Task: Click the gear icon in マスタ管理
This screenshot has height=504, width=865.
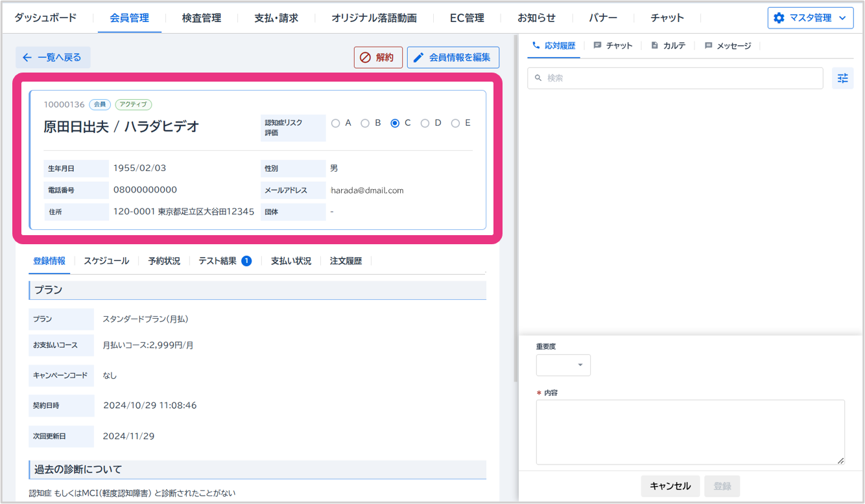Action: coord(779,18)
